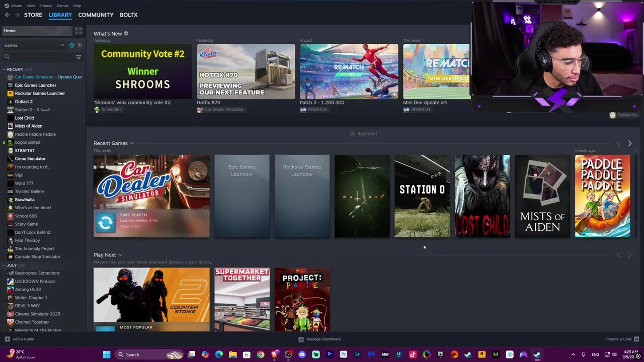Open the Games menu
The height and width of the screenshot is (362, 644).
click(x=62, y=6)
